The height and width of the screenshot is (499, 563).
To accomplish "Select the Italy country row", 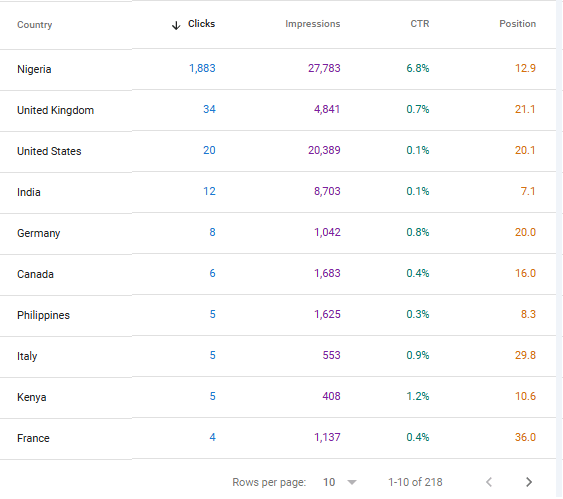I will 278,356.
